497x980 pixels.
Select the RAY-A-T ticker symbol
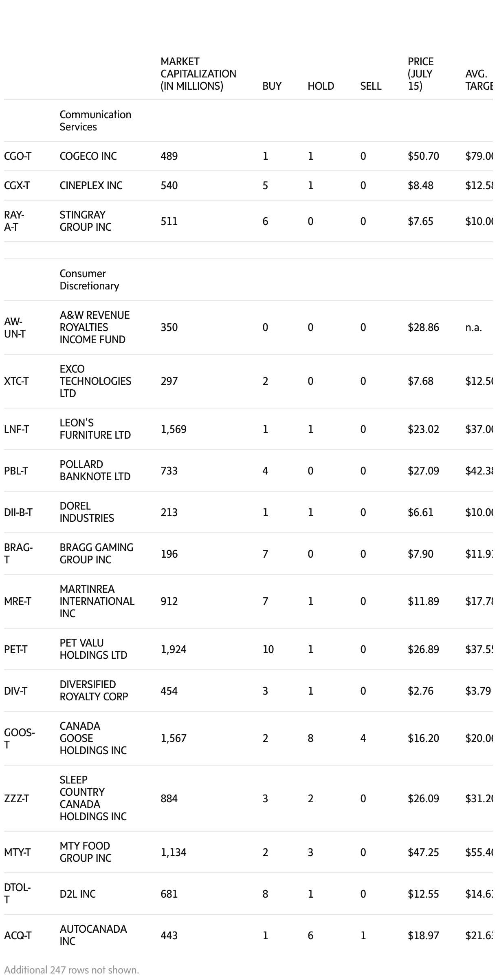click(x=14, y=221)
